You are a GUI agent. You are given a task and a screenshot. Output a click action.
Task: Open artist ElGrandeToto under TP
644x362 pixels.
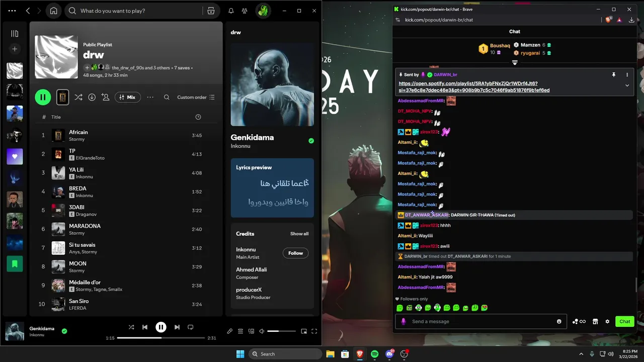tap(90, 158)
